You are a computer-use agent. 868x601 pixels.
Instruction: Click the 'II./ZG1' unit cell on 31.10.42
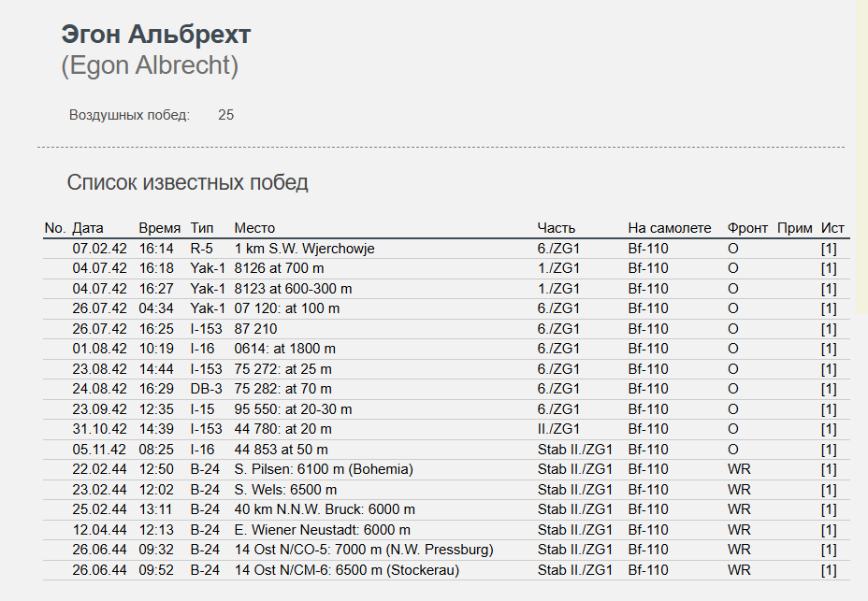(558, 429)
